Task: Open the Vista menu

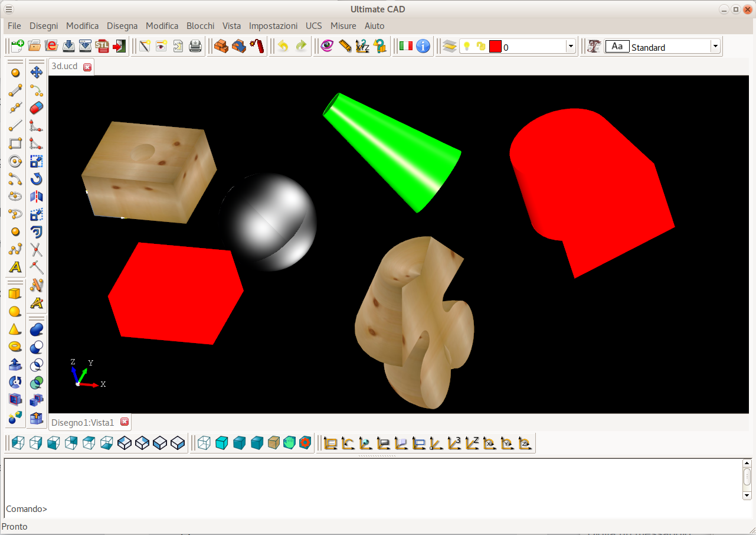Action: click(231, 26)
